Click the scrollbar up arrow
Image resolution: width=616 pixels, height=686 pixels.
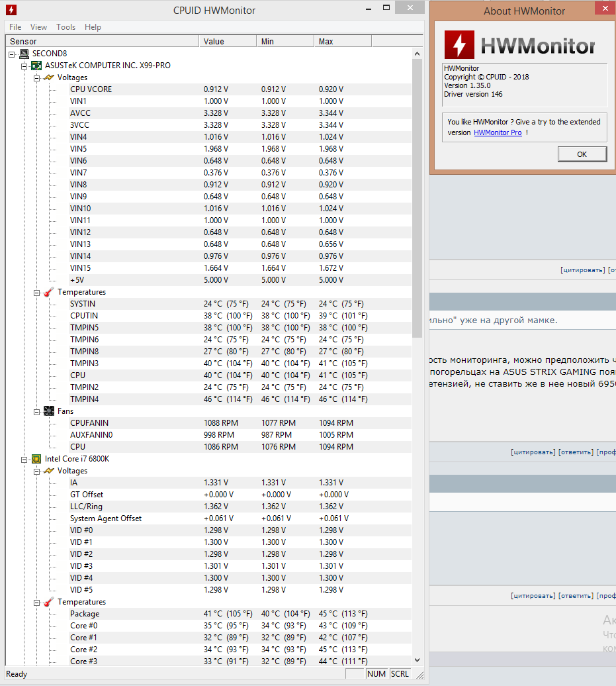(417, 54)
